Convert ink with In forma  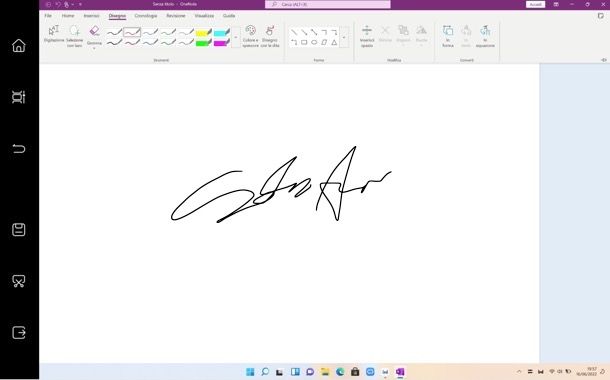pos(448,36)
